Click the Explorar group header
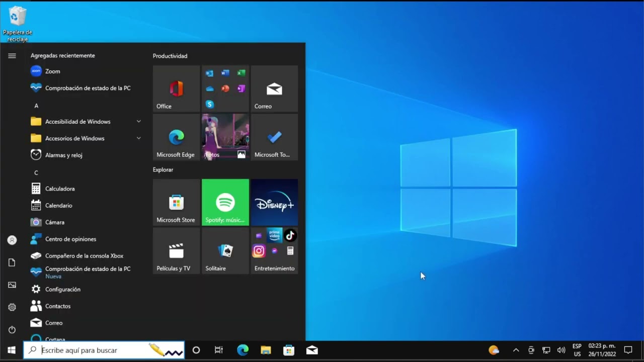This screenshot has width=644, height=362. 163,170
